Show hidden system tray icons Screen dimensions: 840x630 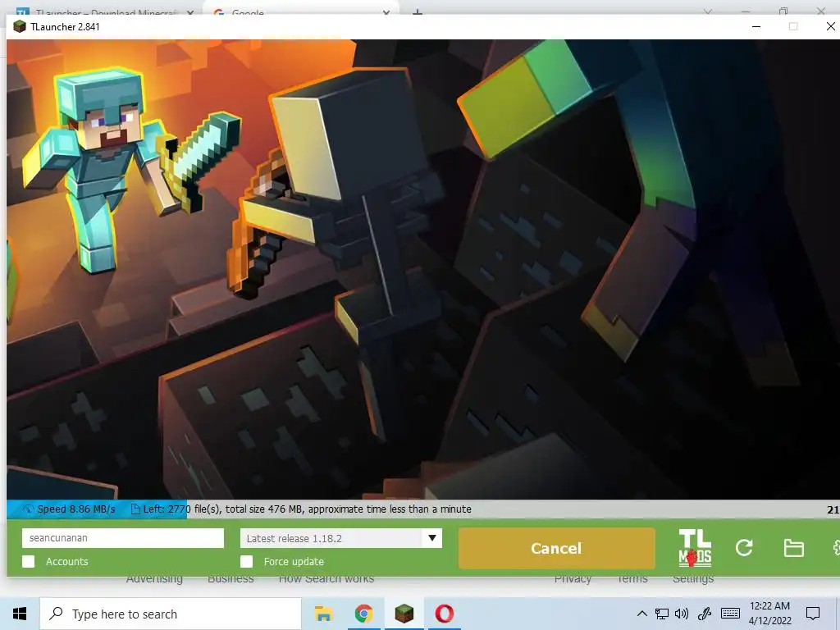tap(641, 614)
